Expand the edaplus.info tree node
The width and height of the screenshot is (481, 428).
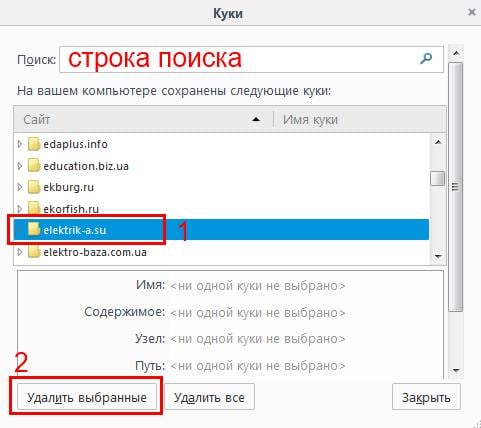pos(20,144)
